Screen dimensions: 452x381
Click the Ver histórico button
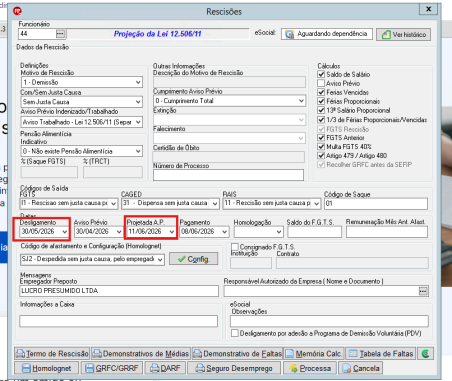point(403,34)
